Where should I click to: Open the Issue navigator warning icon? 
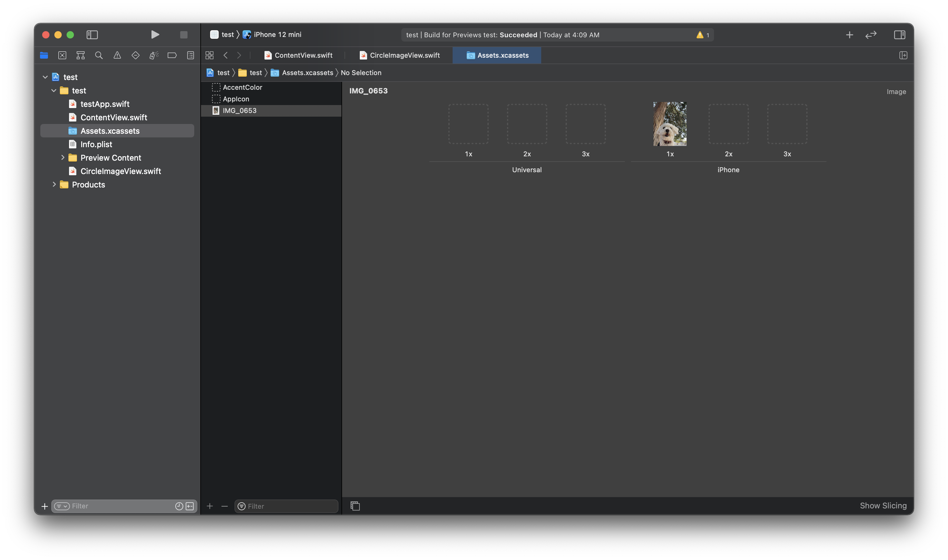click(x=117, y=56)
